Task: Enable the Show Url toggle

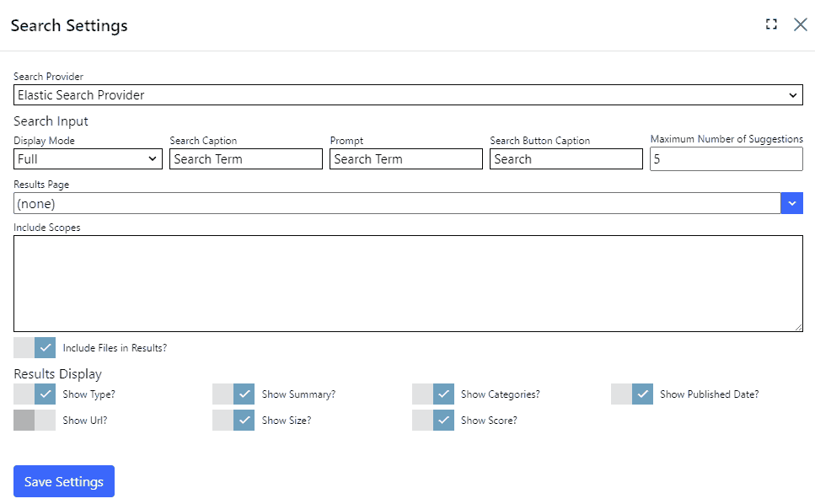Action: point(35,421)
